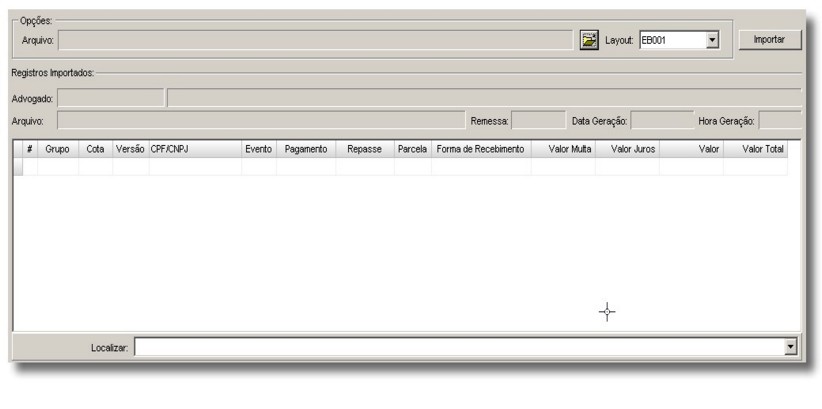The width and height of the screenshot is (822, 409).
Task: Sort by the CPF/CNPJ column header
Action: pyautogui.click(x=195, y=149)
